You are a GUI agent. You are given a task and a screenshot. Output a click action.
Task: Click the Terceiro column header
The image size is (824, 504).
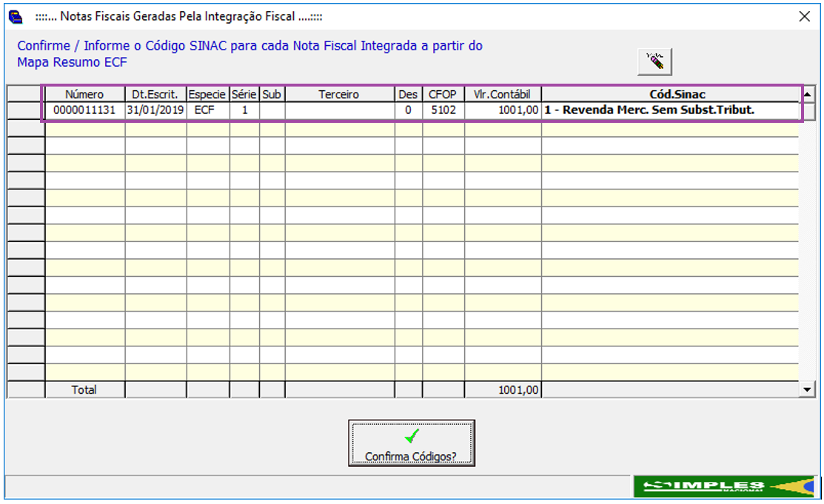point(340,95)
